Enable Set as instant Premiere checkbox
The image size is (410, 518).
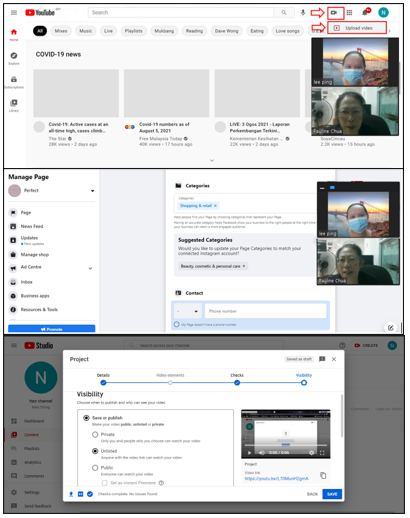(104, 483)
